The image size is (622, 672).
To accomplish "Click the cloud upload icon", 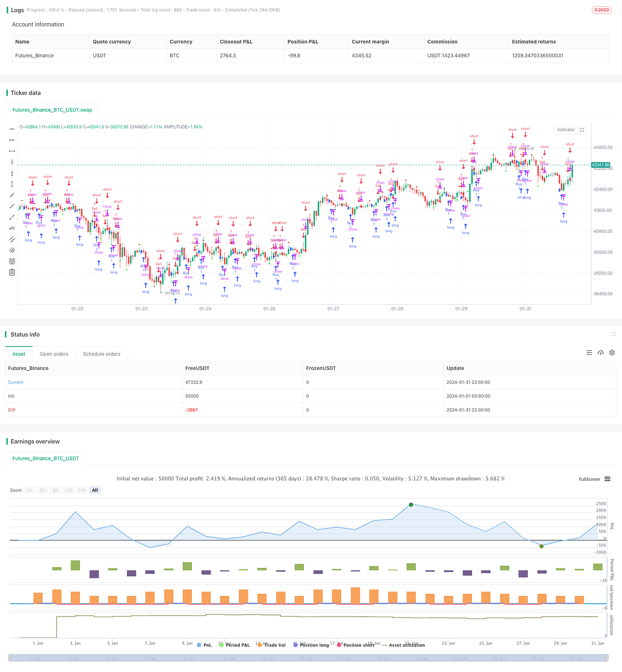I will pyautogui.click(x=601, y=353).
